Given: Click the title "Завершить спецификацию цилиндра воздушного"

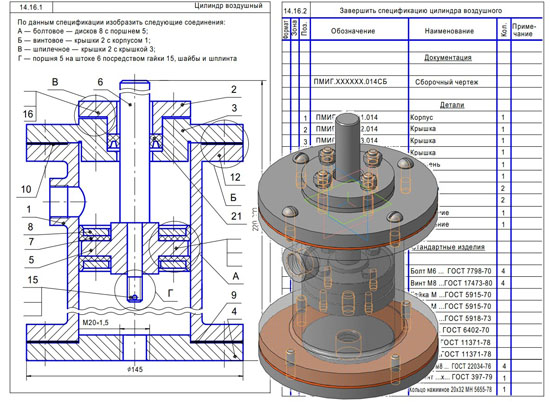Looking at the screenshot, I should 421,11.
